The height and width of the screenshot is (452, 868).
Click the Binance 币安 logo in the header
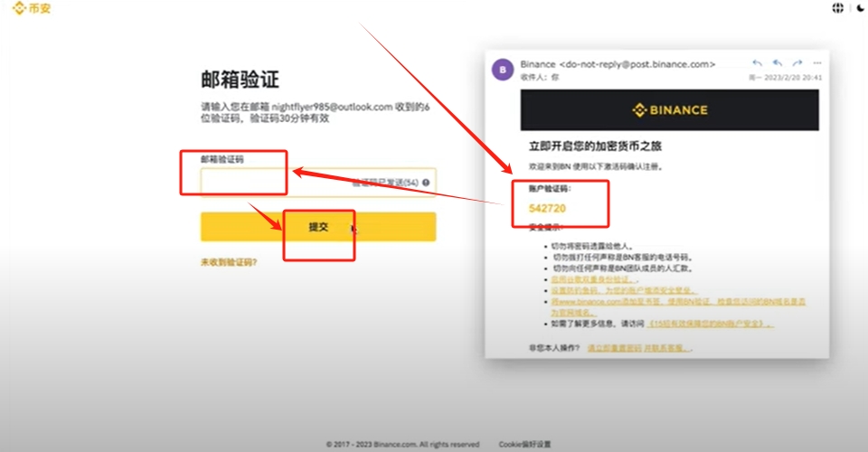tap(32, 8)
